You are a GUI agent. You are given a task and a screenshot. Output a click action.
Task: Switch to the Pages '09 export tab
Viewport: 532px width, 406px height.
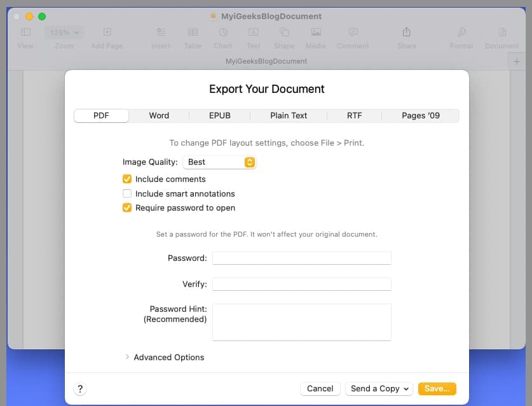pyautogui.click(x=420, y=116)
